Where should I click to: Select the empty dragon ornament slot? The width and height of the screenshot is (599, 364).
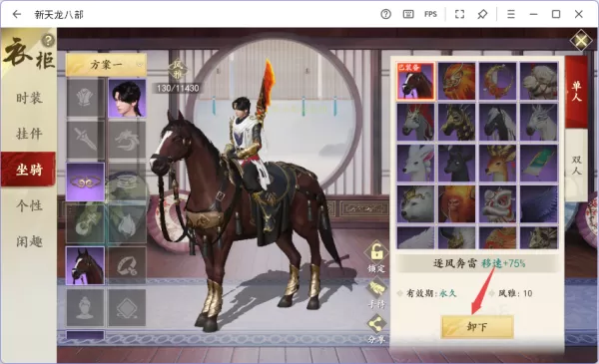tap(127, 140)
